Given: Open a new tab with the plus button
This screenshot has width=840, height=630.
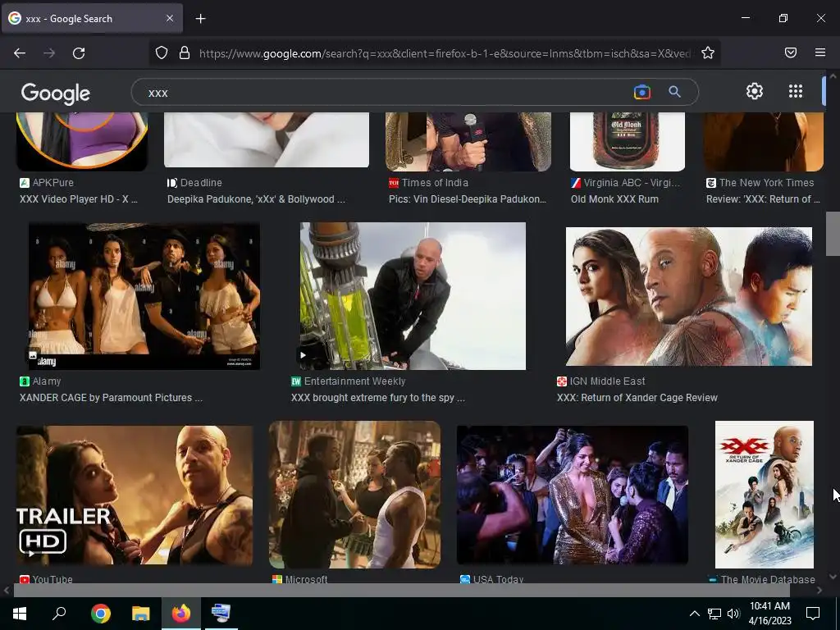Looking at the screenshot, I should point(200,19).
